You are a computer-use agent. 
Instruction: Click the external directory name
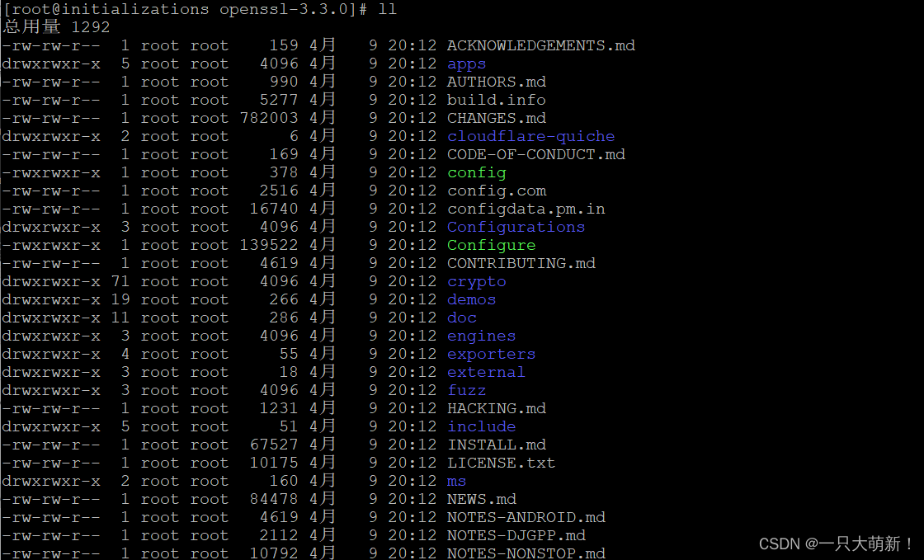pyautogui.click(x=486, y=373)
